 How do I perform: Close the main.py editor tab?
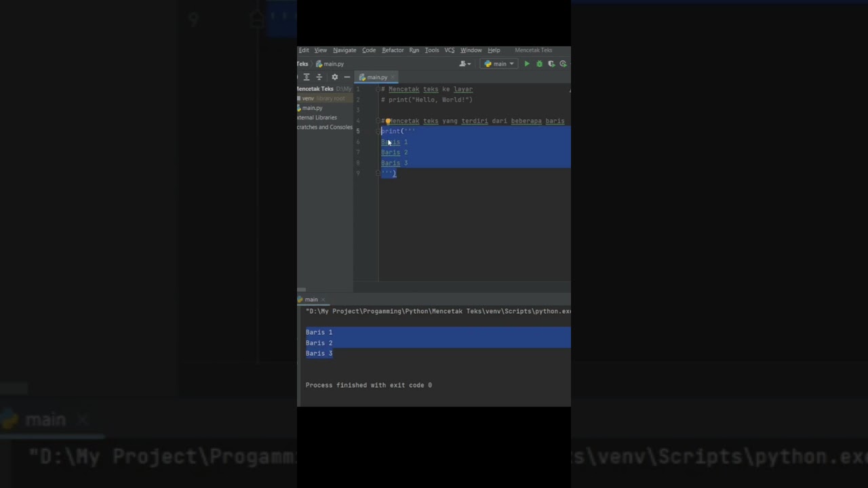(394, 77)
